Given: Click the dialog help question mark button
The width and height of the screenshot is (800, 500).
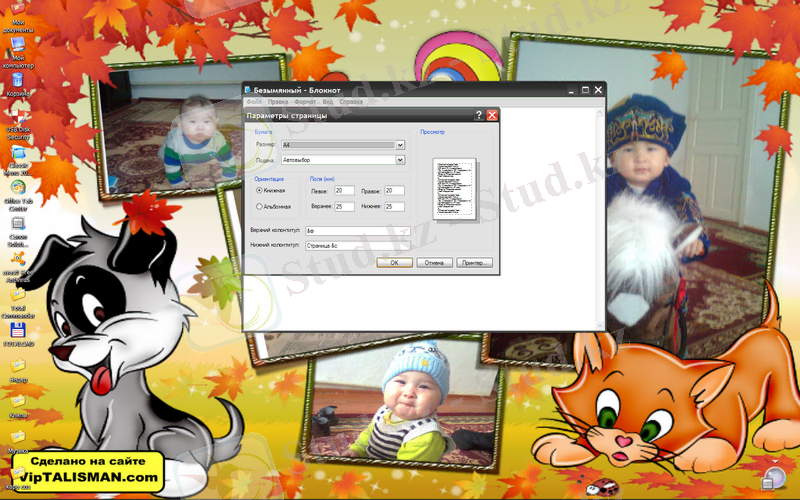Looking at the screenshot, I should coord(479,116).
